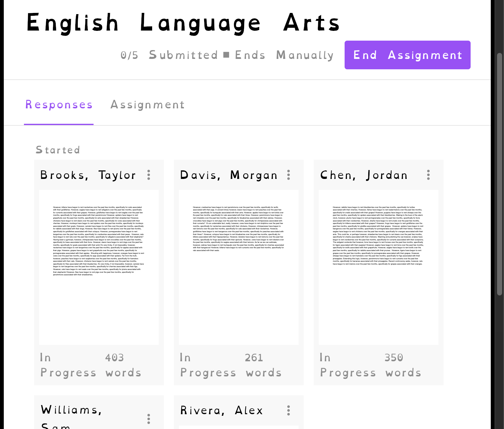Open options menu for Davis, Morgan
This screenshot has height=429, width=504.
[289, 175]
